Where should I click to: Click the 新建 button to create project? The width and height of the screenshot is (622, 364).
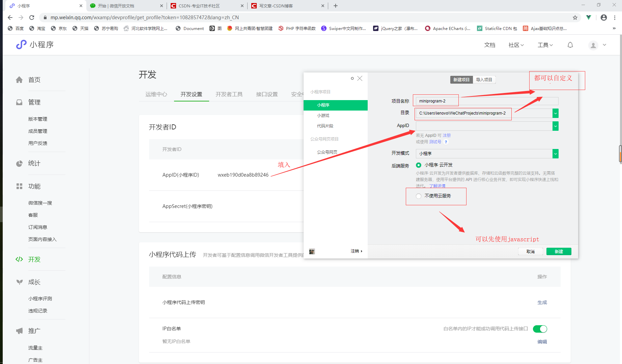click(559, 251)
